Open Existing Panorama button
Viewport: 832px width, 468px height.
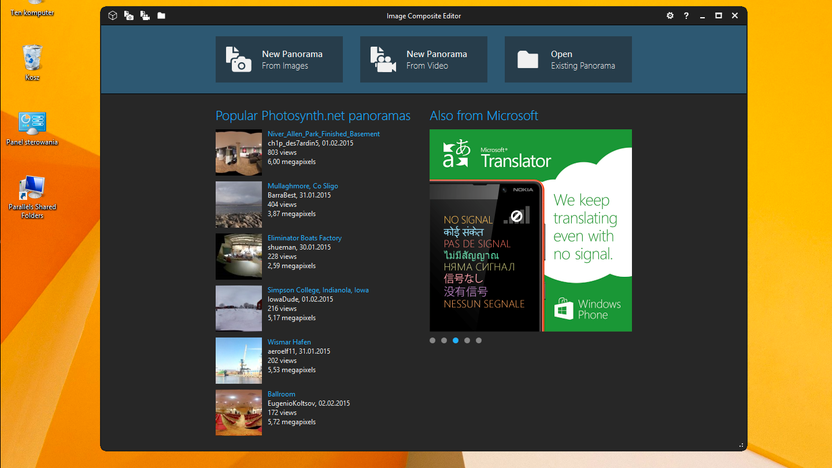click(568, 59)
